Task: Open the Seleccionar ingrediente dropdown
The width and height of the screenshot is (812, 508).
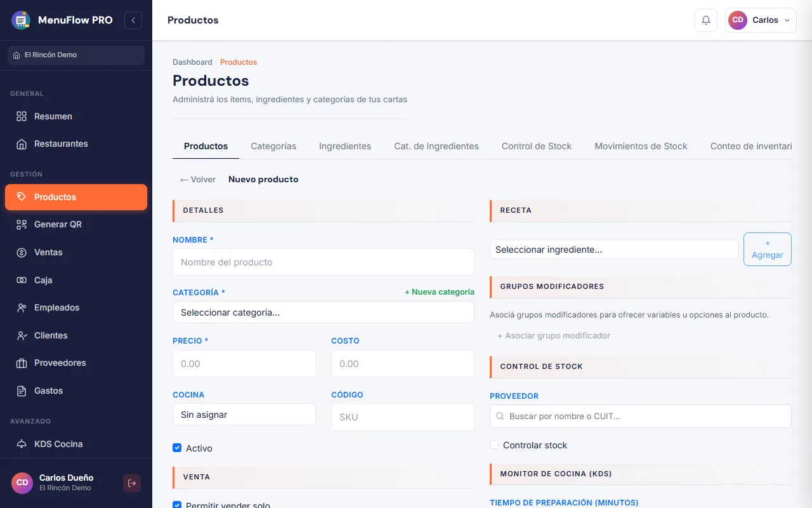Action: 614,250
